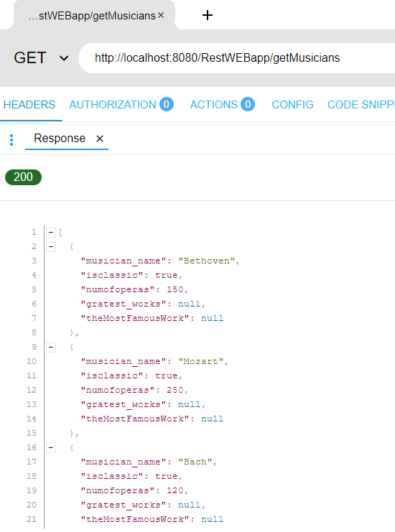Click the numofoperas value 120
Viewport: 395px width, 532px height.
[x=175, y=490]
